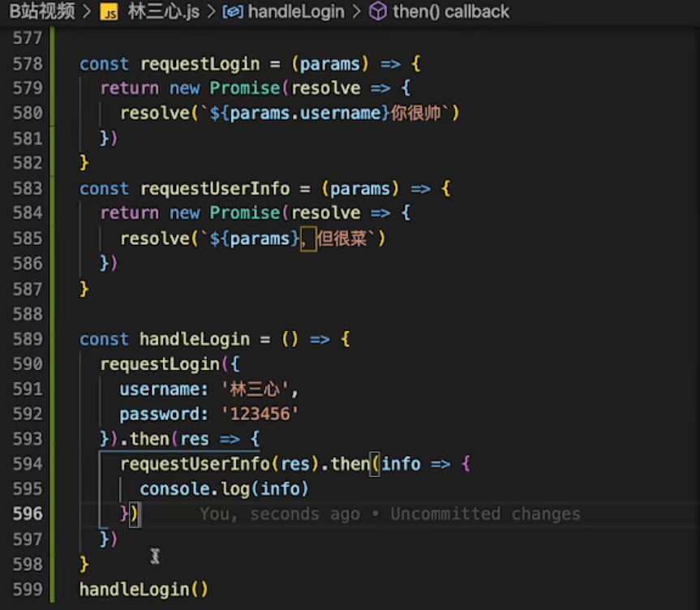Click Promise on line 579
This screenshot has height=610, width=700.
tap(245, 88)
